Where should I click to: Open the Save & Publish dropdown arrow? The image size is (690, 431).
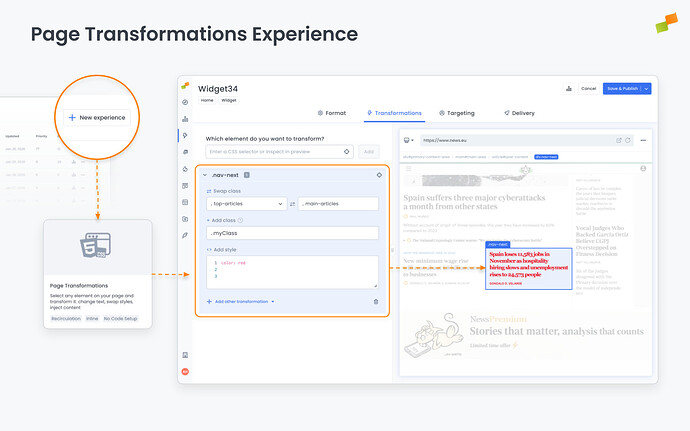(646, 88)
